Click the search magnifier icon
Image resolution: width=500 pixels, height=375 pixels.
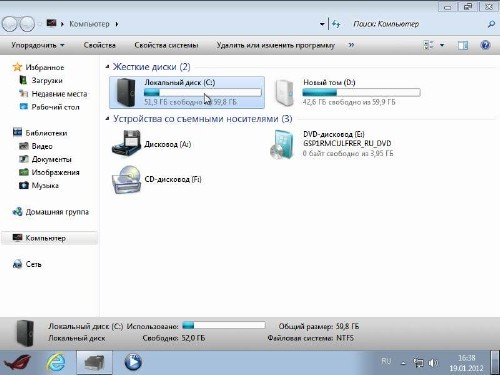tap(491, 24)
